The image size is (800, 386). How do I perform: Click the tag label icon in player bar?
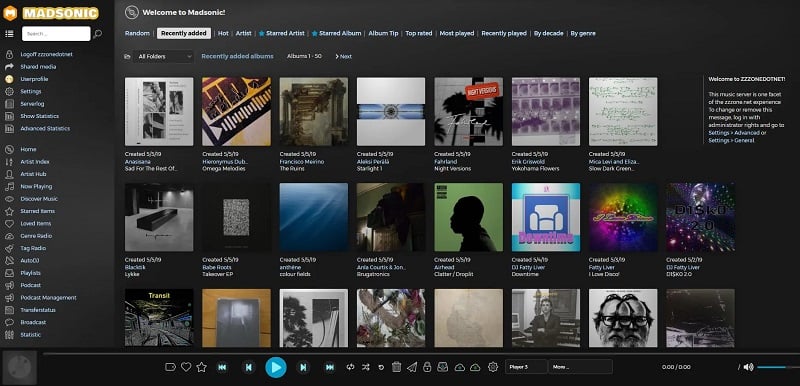(x=170, y=367)
